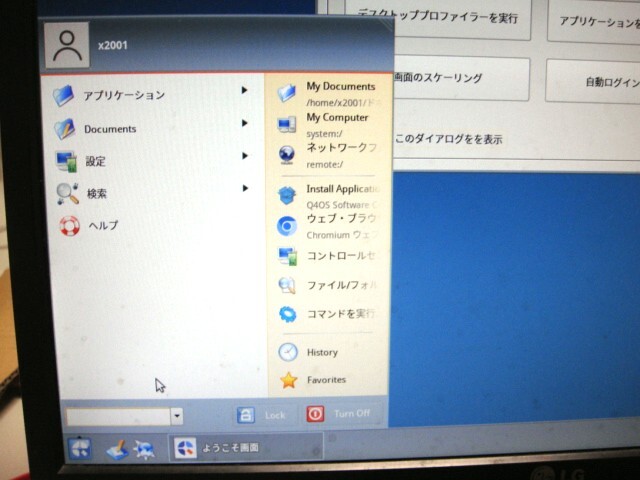The height and width of the screenshot is (480, 640).
Task: Click the Lock padlock icon
Action: click(x=246, y=415)
